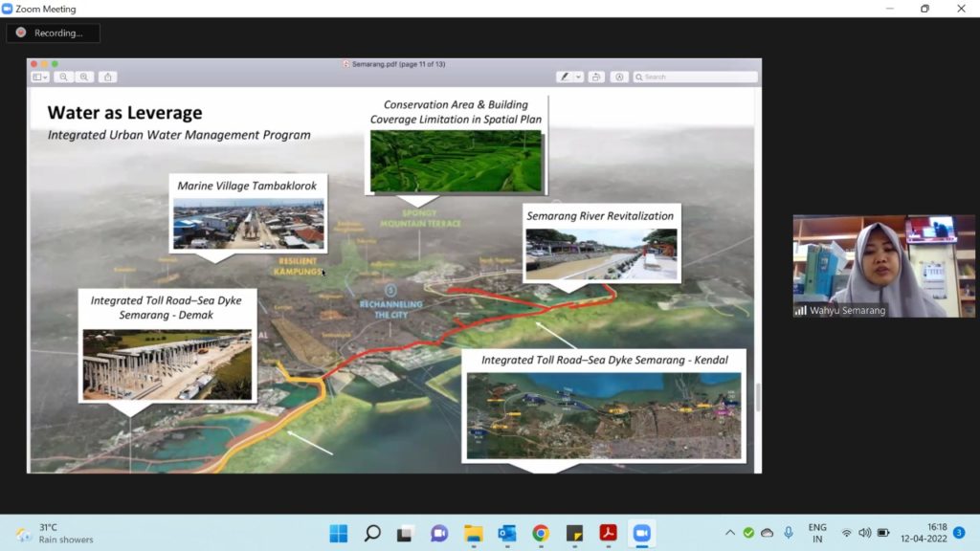Expand the highlight pen color dropdown arrow
Image resolution: width=980 pixels, height=551 pixels.
pyautogui.click(x=578, y=77)
